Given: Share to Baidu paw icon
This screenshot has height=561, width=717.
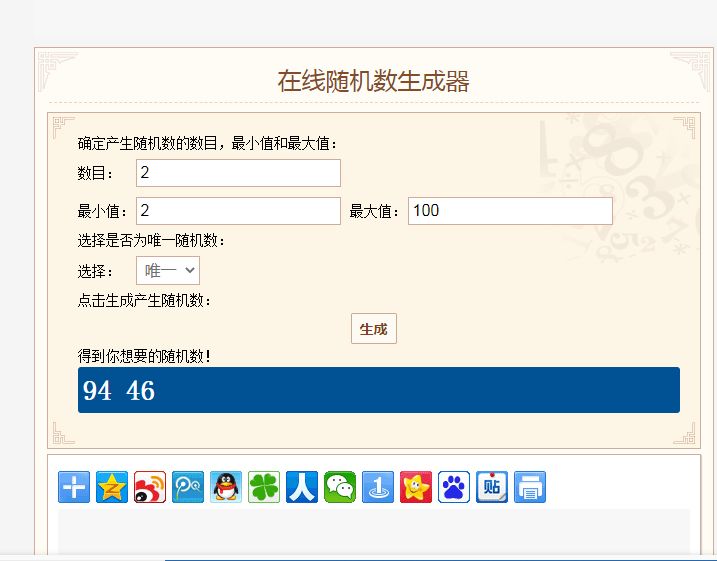Looking at the screenshot, I should click(454, 487).
